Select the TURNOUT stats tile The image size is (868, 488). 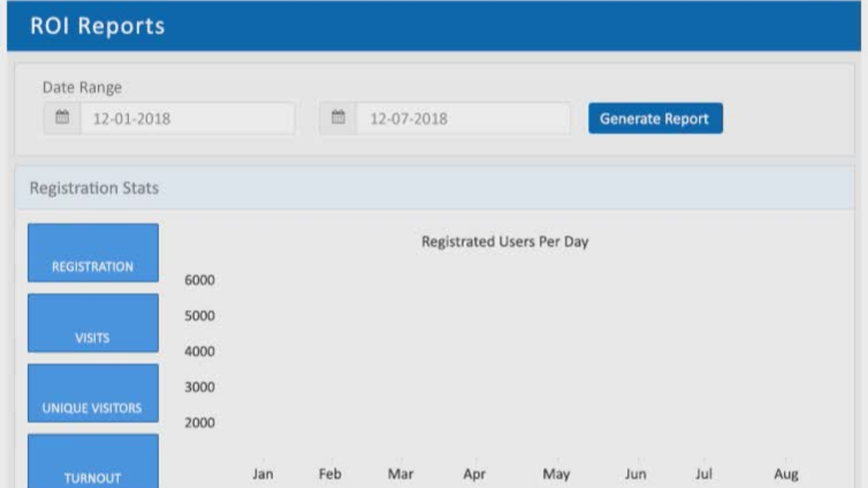[93, 461]
